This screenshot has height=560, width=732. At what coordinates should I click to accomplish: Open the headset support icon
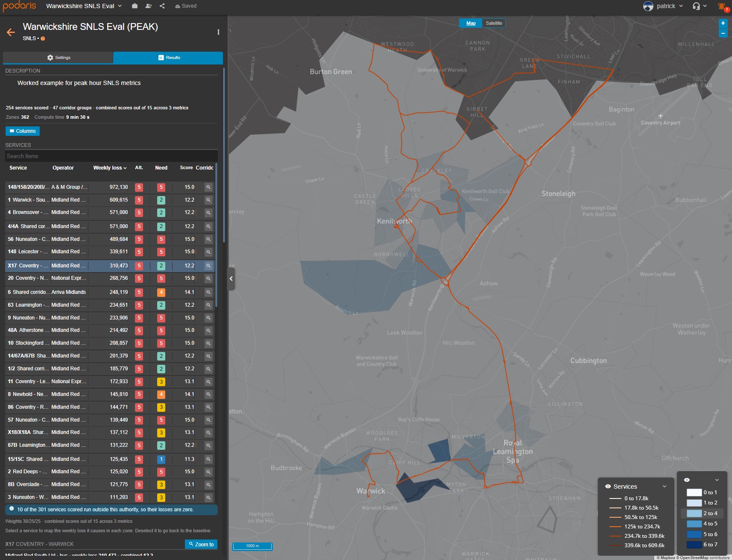pyautogui.click(x=696, y=6)
